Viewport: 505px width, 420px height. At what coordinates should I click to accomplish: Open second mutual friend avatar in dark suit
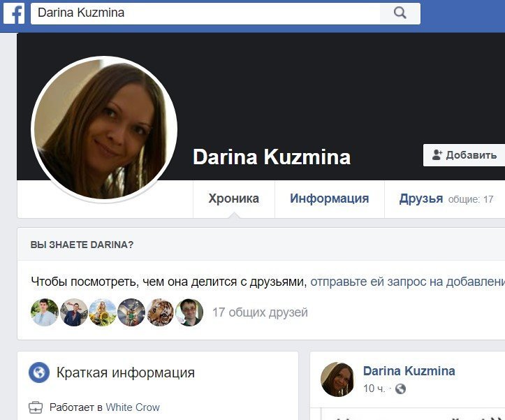[74, 312]
